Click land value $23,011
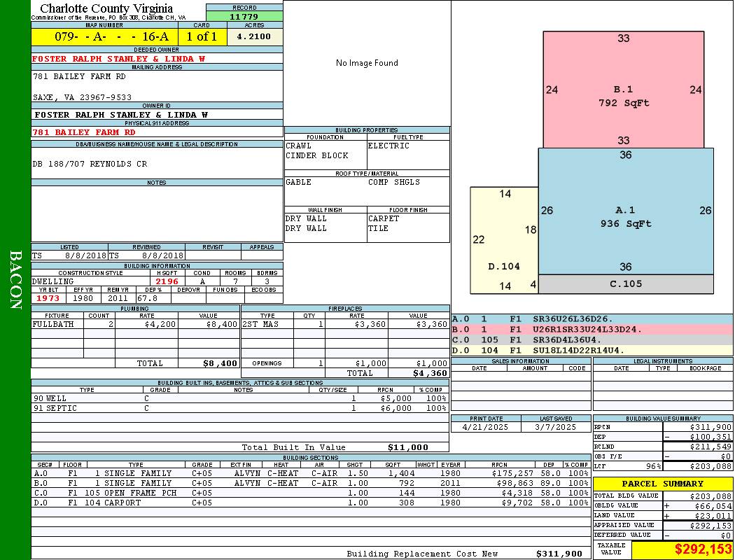The width and height of the screenshot is (735, 560). (713, 516)
